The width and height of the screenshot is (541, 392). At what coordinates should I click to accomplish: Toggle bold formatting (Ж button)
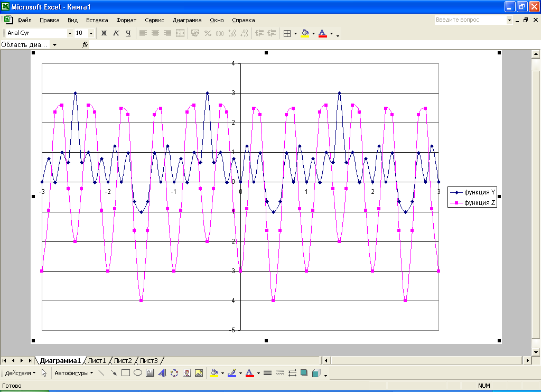point(104,33)
